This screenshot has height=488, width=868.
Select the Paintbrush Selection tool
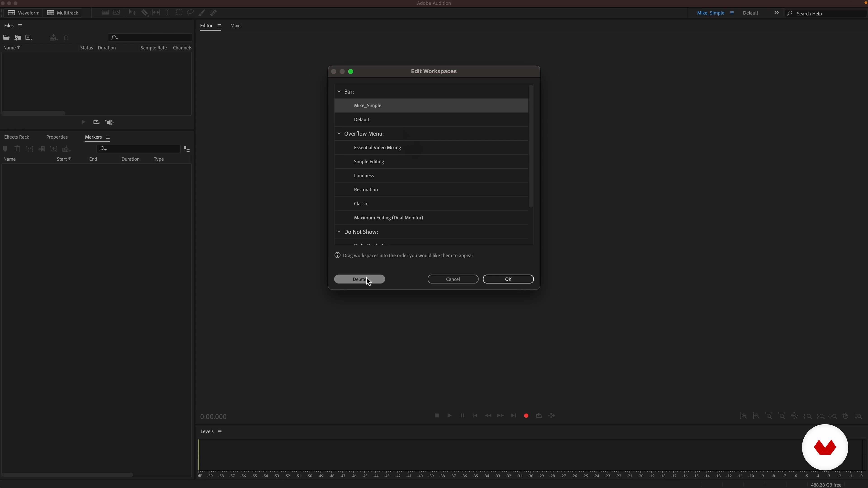(201, 12)
